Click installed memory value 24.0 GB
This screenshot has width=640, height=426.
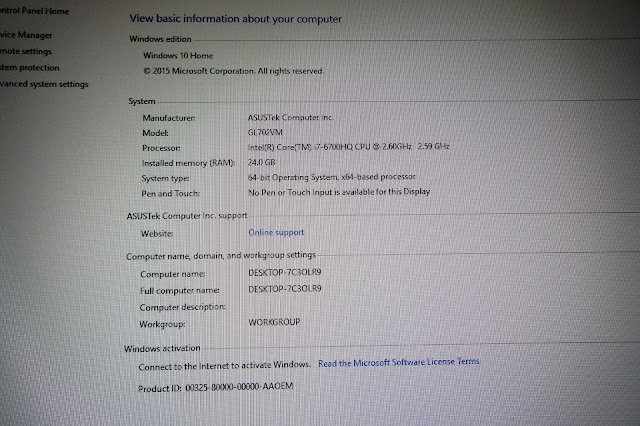(x=262, y=162)
